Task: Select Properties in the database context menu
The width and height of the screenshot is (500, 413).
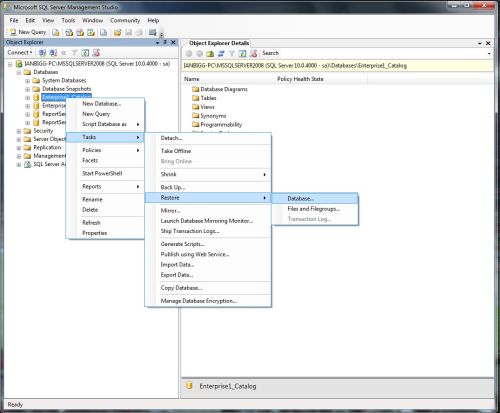Action: coord(105,233)
